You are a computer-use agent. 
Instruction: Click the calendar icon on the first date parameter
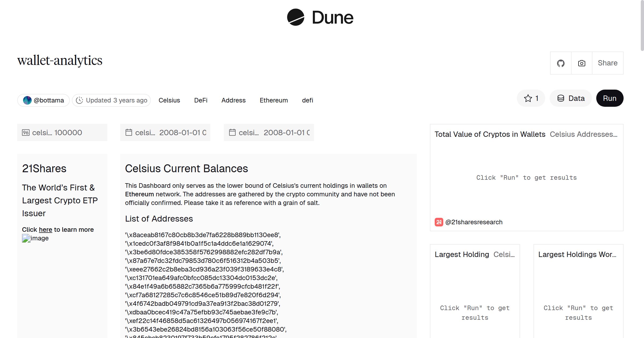129,132
